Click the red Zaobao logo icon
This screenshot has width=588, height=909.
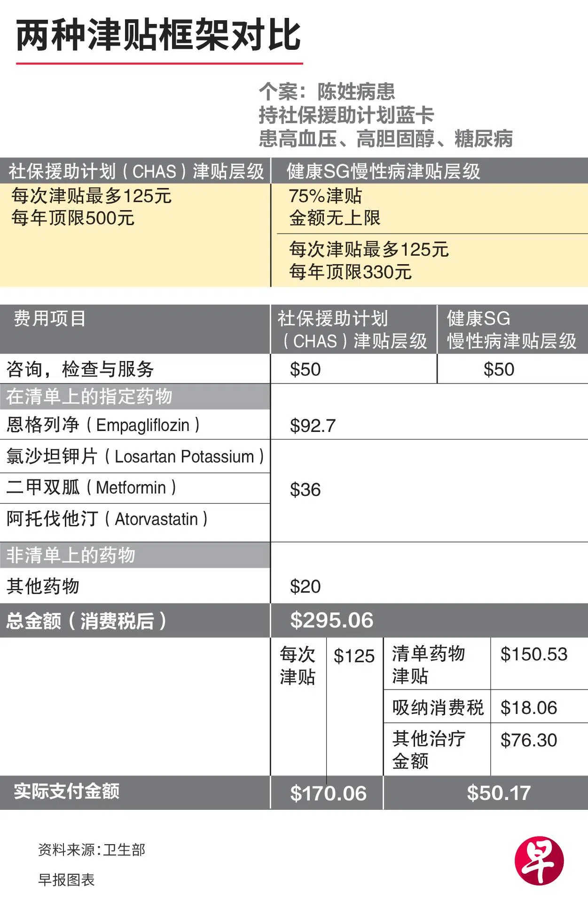pyautogui.click(x=539, y=861)
